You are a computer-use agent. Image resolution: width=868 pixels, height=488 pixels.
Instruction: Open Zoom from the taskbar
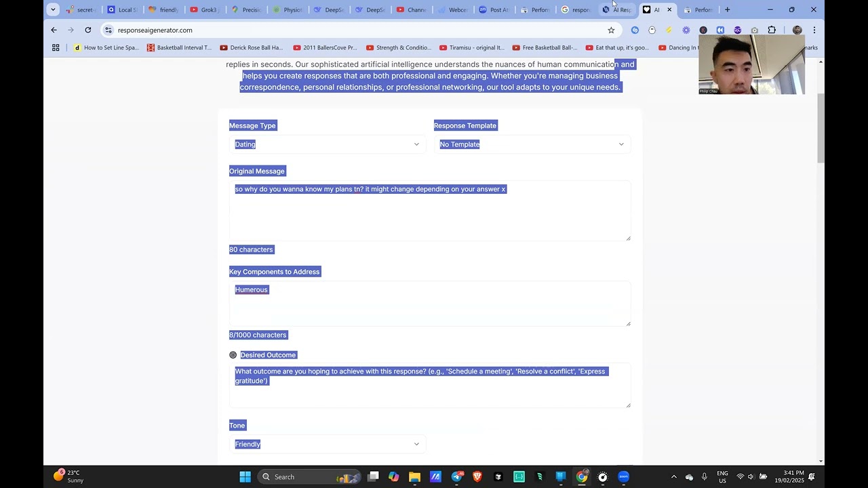click(623, 476)
